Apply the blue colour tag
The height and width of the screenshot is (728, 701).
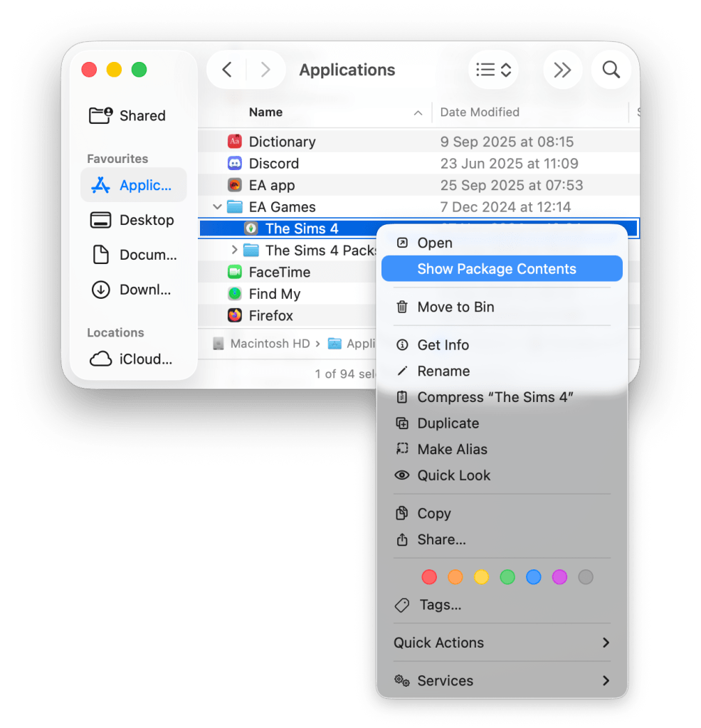(x=534, y=577)
